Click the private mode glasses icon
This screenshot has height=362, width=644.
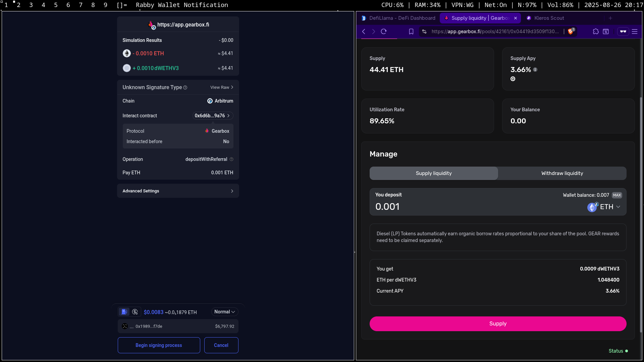(x=623, y=32)
